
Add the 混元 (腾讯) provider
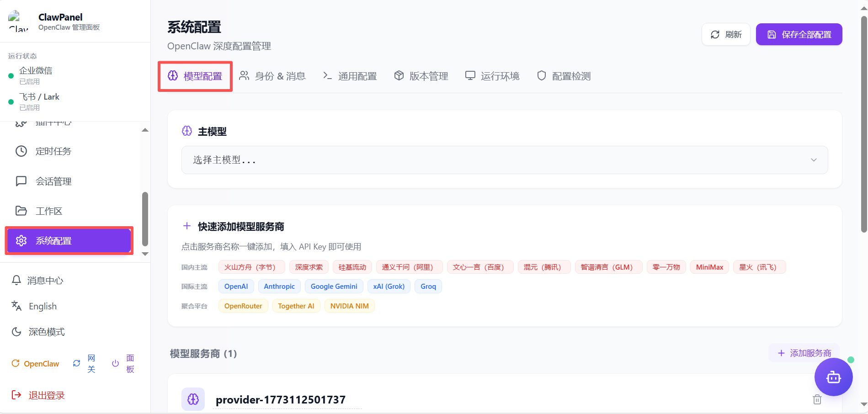[544, 267]
